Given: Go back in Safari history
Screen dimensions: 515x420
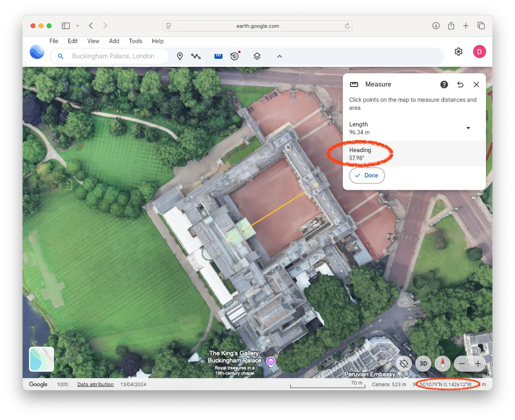Looking at the screenshot, I should click(x=91, y=26).
